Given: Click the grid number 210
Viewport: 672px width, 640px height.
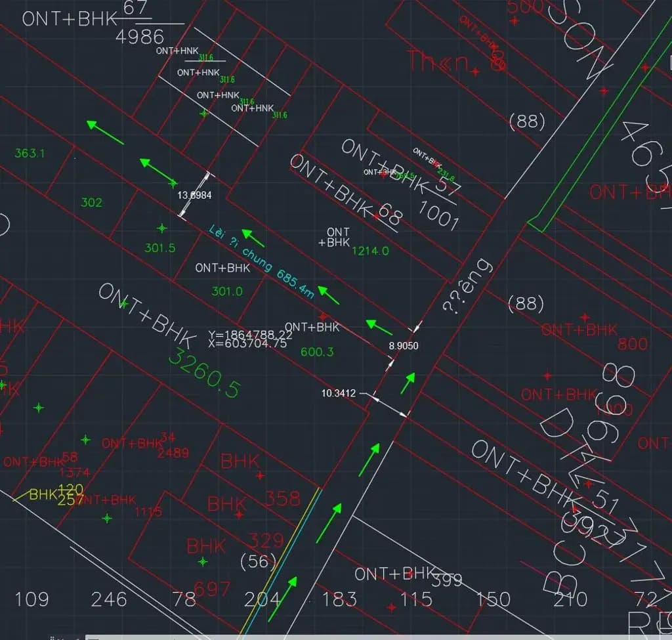Looking at the screenshot, I should pos(570,599).
